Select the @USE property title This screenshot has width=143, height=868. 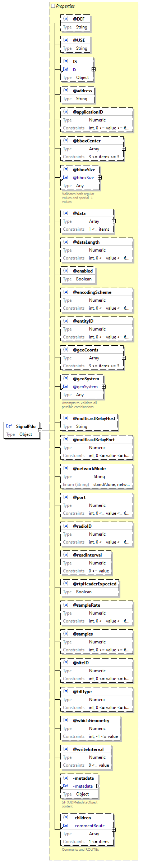click(x=79, y=40)
